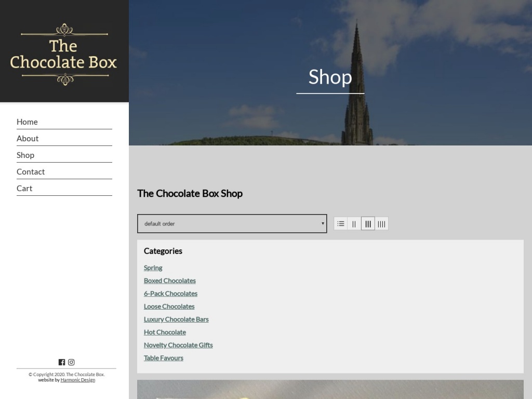Browse the Spring category
Screen dimensions: 532x399
(153, 268)
